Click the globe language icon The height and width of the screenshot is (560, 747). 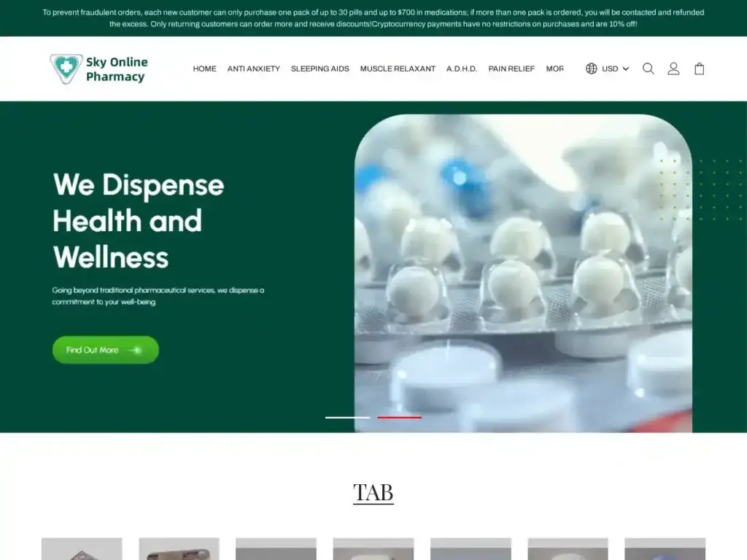point(592,69)
